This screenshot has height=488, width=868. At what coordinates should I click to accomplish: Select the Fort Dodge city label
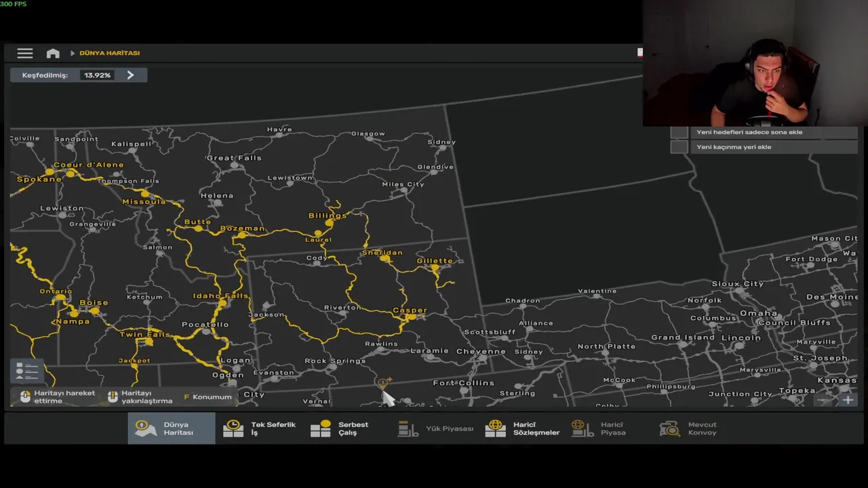point(812,260)
